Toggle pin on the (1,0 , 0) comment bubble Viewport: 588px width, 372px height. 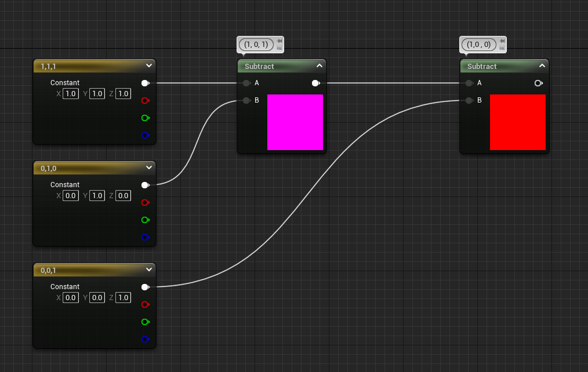[502, 41]
